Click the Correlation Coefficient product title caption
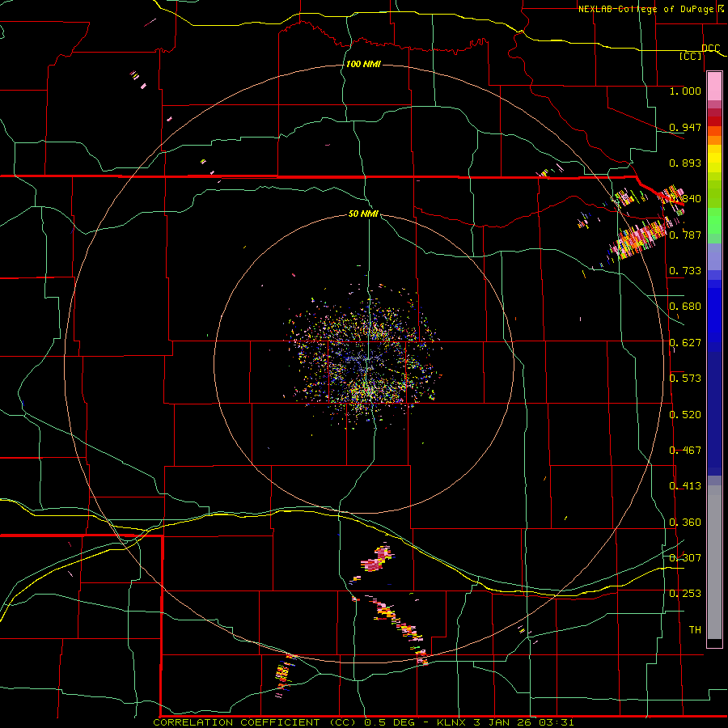The height and width of the screenshot is (728, 728). pos(363,722)
